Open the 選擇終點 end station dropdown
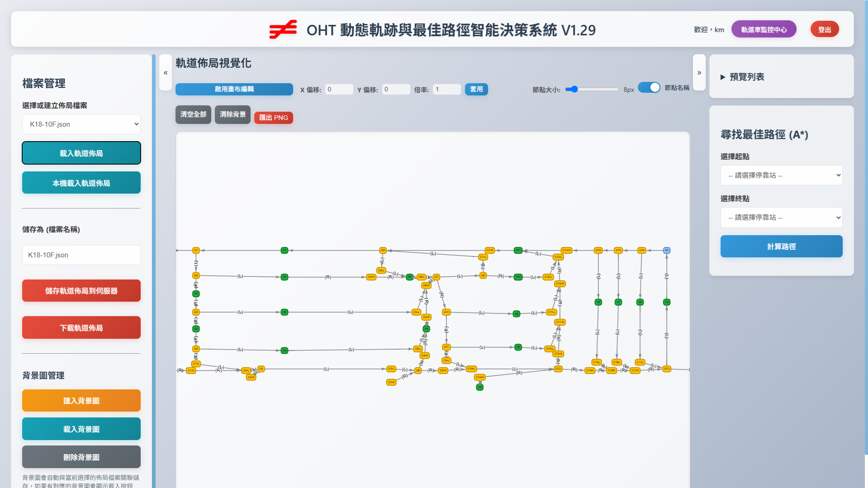 [x=781, y=218]
